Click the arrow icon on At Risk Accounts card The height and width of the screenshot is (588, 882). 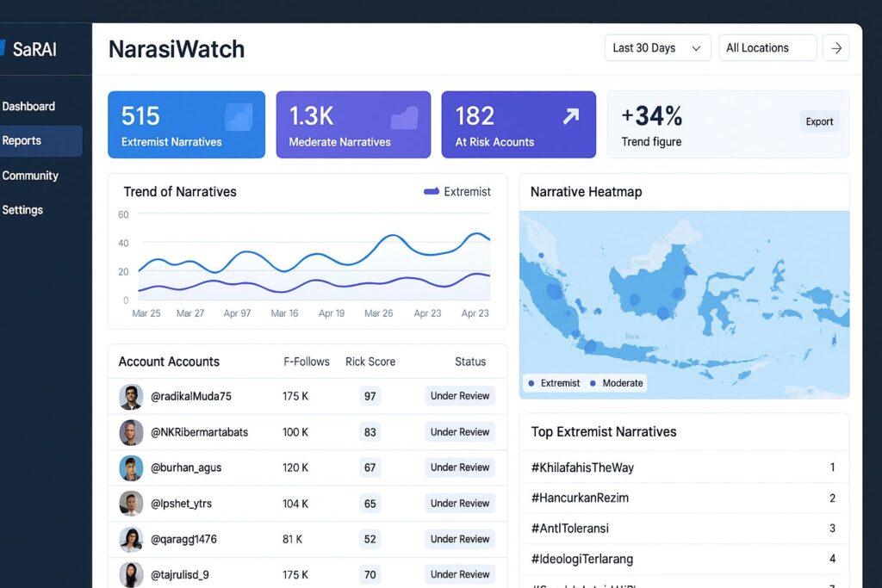570,116
